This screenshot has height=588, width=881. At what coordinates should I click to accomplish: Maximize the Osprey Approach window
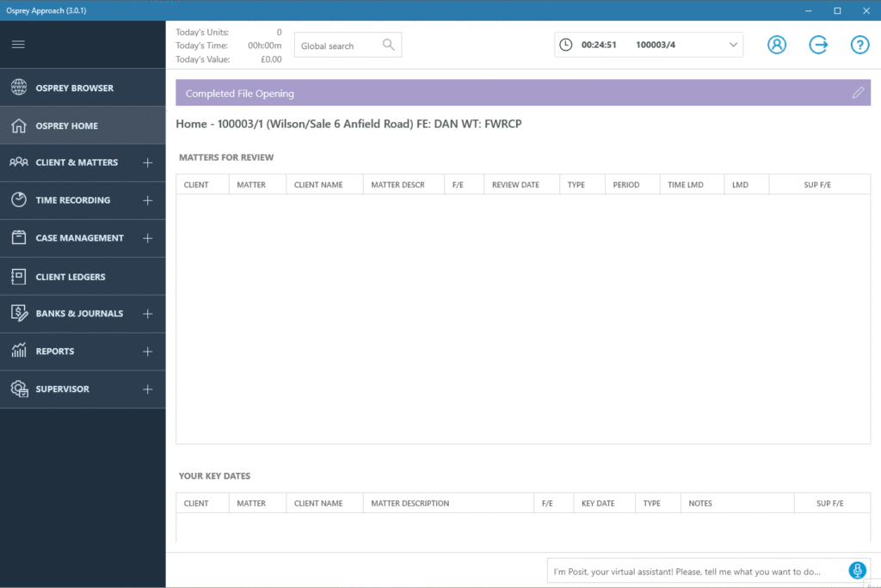pyautogui.click(x=837, y=10)
